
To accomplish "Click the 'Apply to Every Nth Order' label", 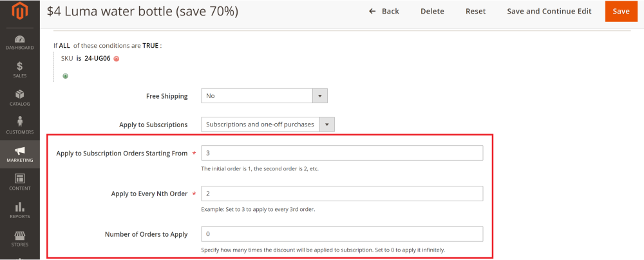I will [x=149, y=194].
